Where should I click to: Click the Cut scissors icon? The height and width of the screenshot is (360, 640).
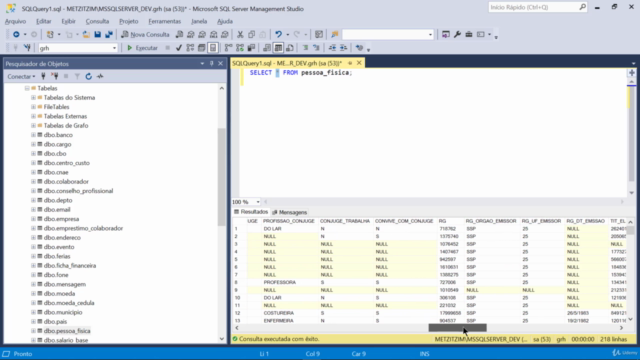240,35
